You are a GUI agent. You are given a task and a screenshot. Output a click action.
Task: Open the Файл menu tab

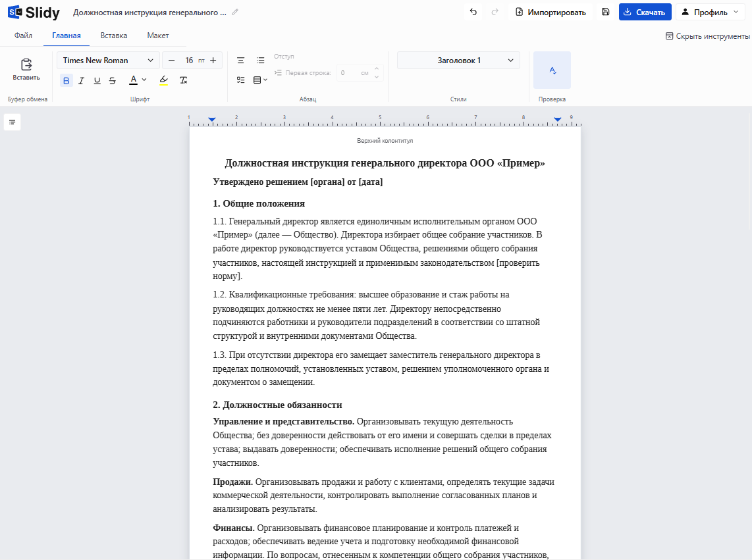point(23,36)
